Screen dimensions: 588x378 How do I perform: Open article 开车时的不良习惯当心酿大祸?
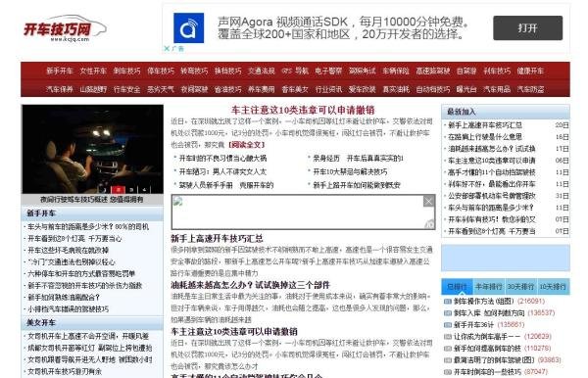coord(222,159)
